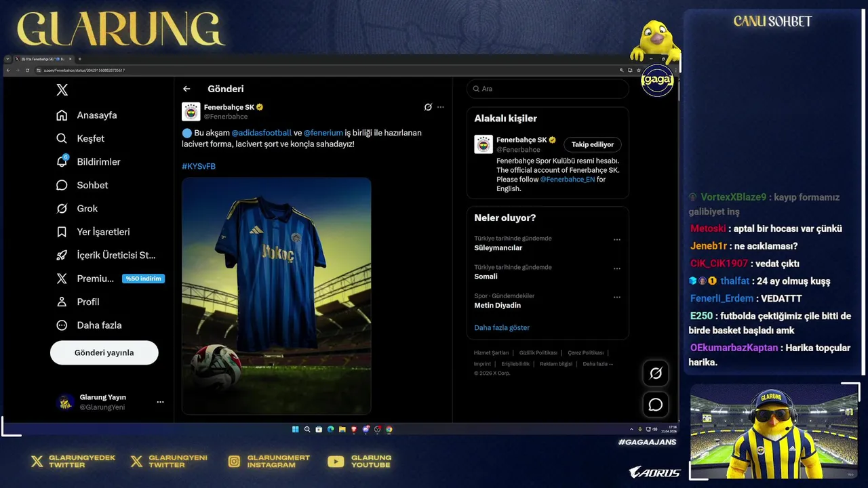Image resolution: width=868 pixels, height=488 pixels.
Task: Open Sohbet messages
Action: (82, 185)
